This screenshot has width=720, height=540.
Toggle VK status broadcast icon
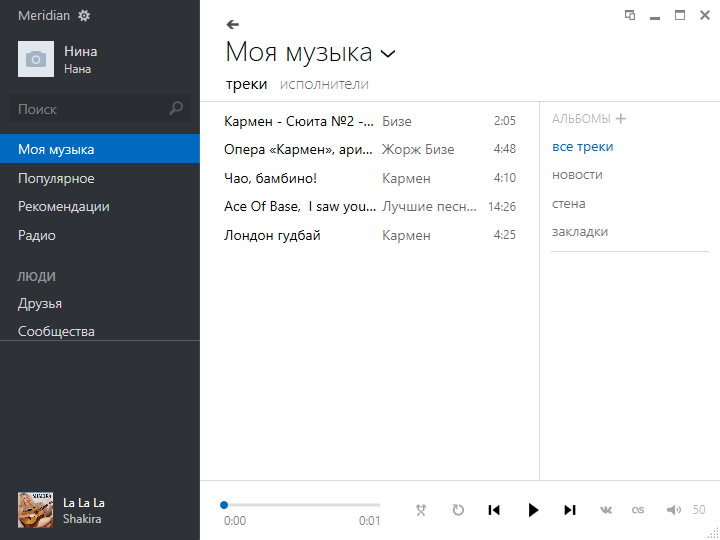point(606,510)
